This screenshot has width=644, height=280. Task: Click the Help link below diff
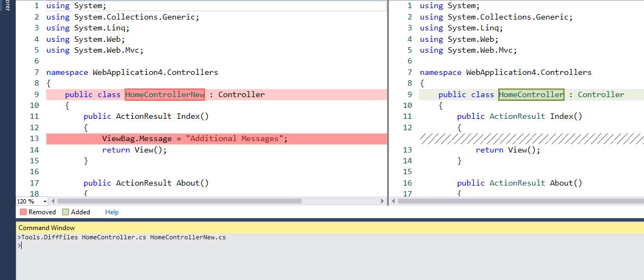coord(112,212)
